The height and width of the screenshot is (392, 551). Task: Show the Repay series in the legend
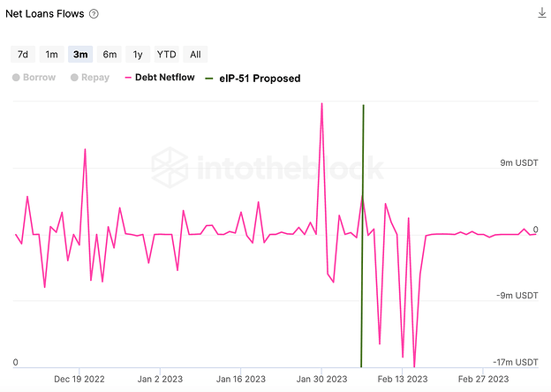click(x=89, y=78)
